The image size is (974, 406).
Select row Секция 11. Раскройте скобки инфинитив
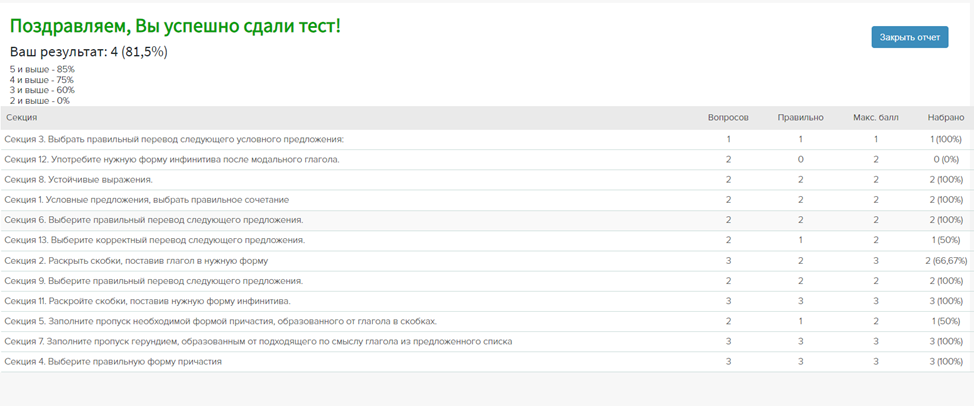click(x=486, y=301)
